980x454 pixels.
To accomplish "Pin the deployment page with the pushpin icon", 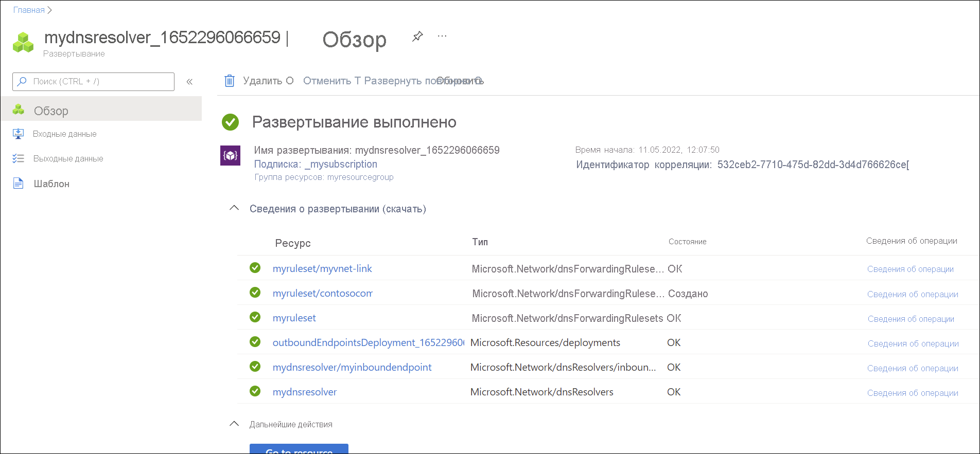I will [417, 37].
